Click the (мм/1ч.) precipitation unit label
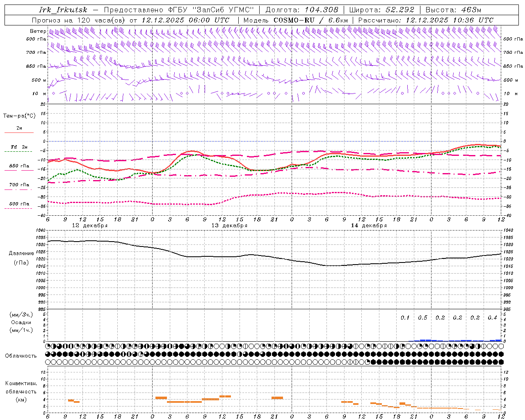Image resolution: width=525 pixels, height=420 pixels. click(21, 330)
